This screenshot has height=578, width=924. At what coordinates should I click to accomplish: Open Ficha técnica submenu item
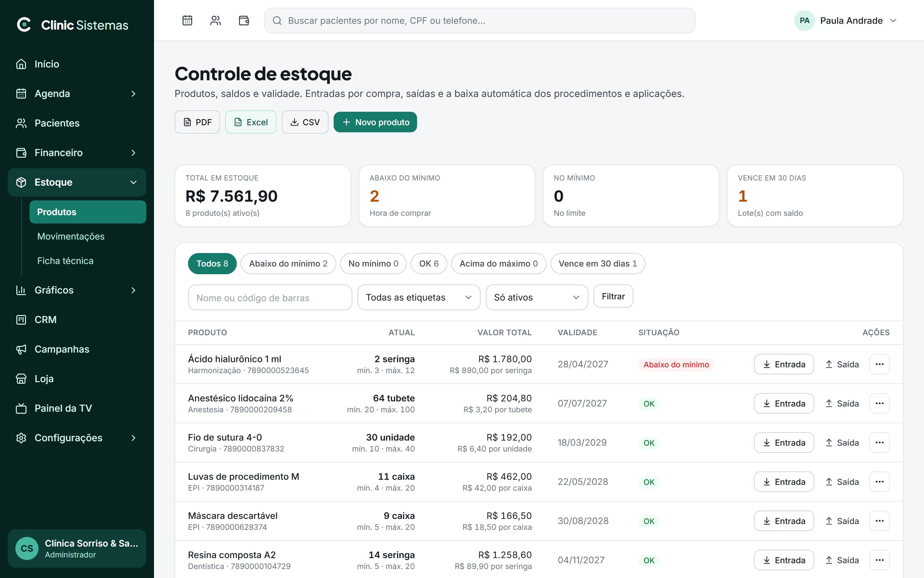(x=88, y=261)
